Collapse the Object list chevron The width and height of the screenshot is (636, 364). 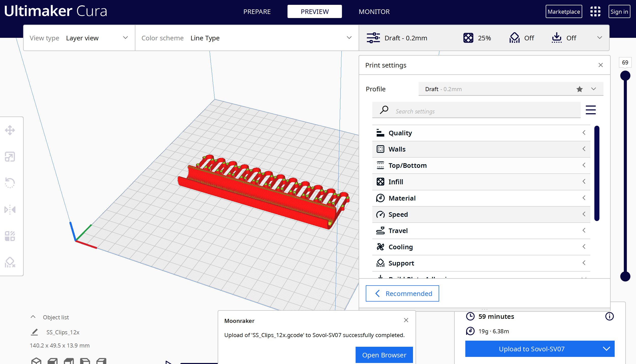pos(33,317)
